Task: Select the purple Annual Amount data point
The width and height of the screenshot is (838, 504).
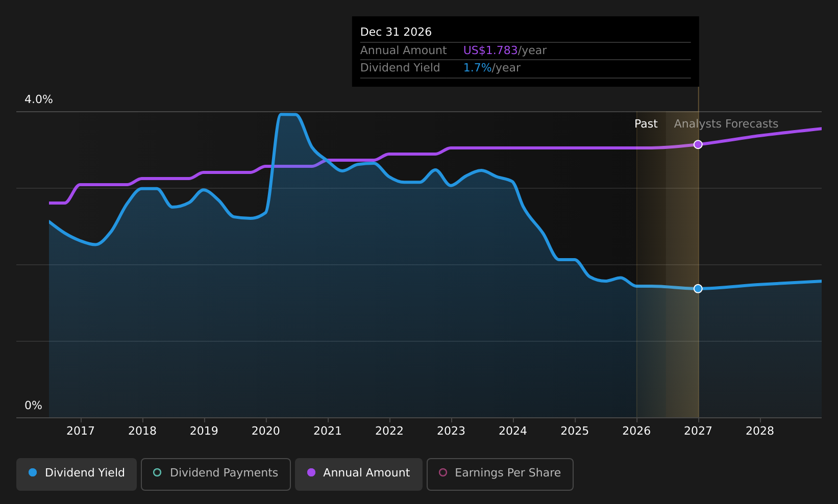Action: (x=698, y=144)
